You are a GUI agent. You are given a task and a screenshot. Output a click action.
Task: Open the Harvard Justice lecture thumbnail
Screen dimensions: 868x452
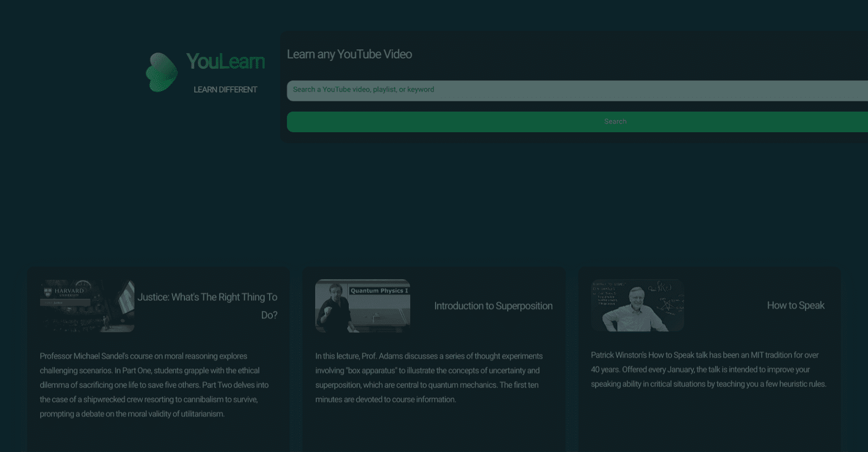click(87, 306)
